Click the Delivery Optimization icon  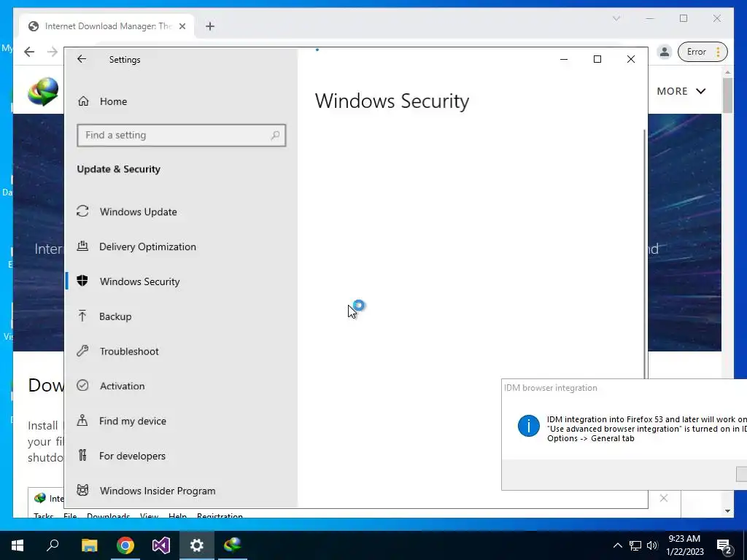82,246
